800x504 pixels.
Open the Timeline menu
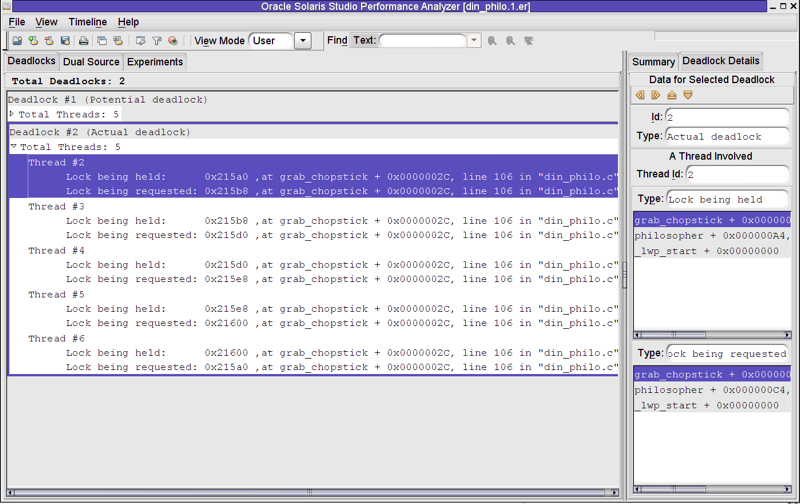(88, 22)
